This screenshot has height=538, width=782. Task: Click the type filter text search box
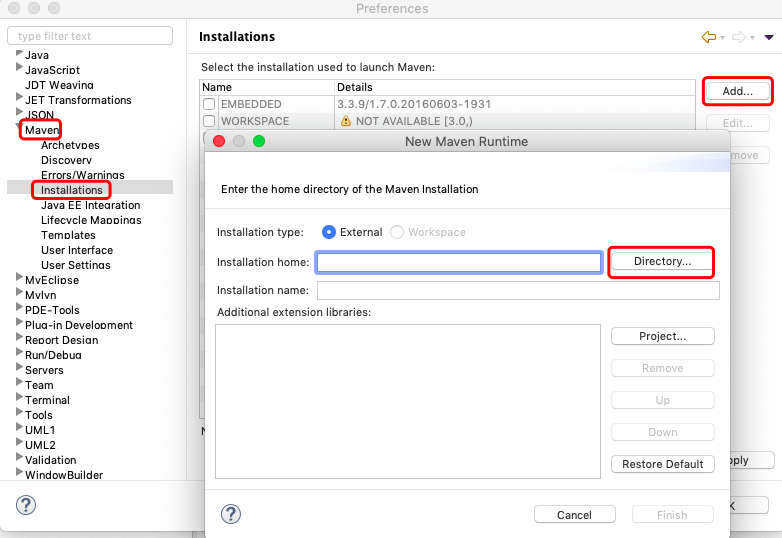90,36
